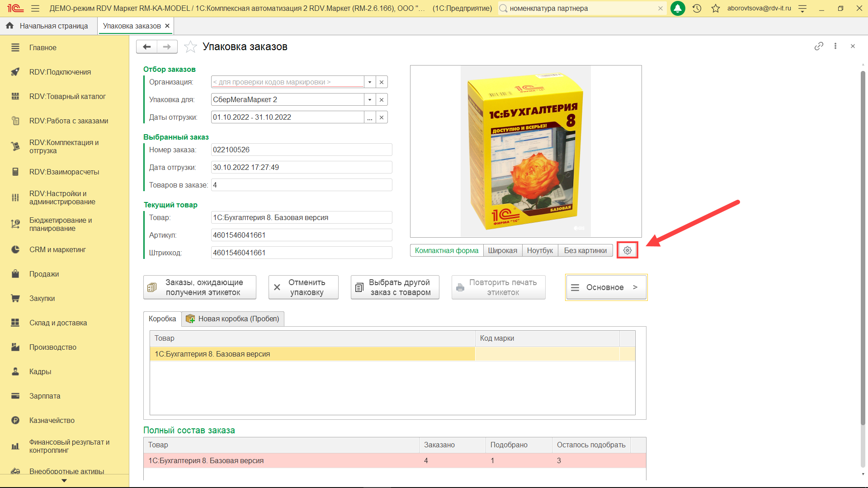
Task: Click the gear settings icon below image
Action: [627, 250]
